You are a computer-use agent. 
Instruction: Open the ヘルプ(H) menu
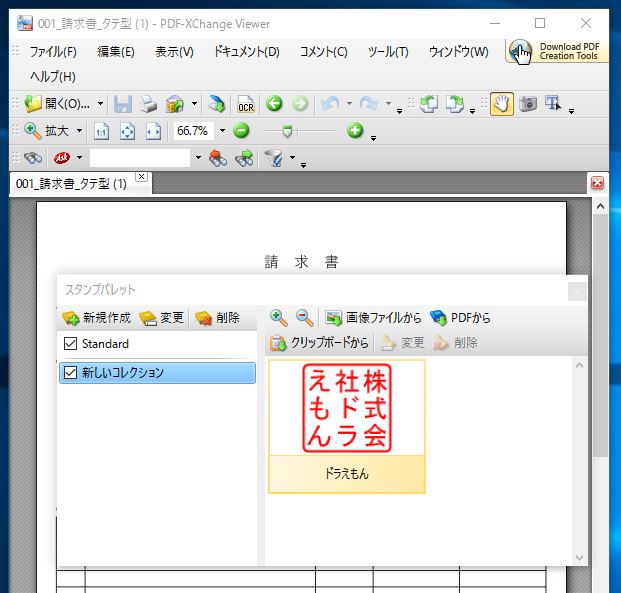(x=53, y=76)
